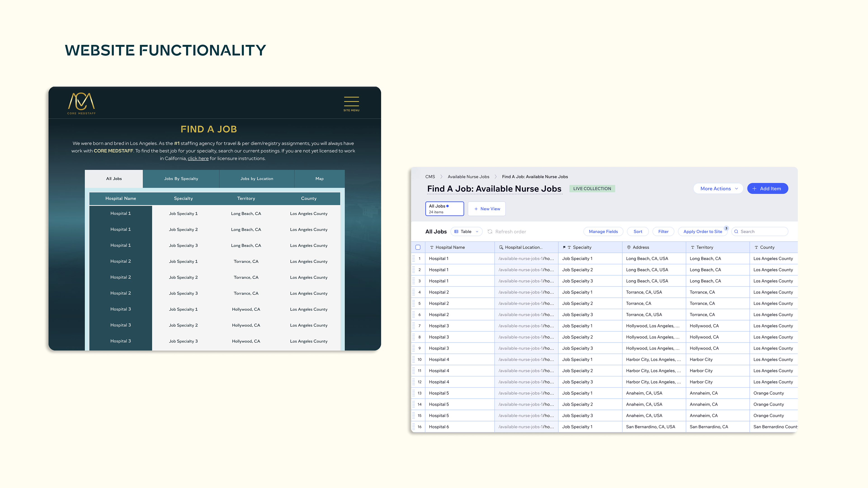The image size is (868, 488).
Task: Open the Table view dropdown
Action: tap(466, 231)
